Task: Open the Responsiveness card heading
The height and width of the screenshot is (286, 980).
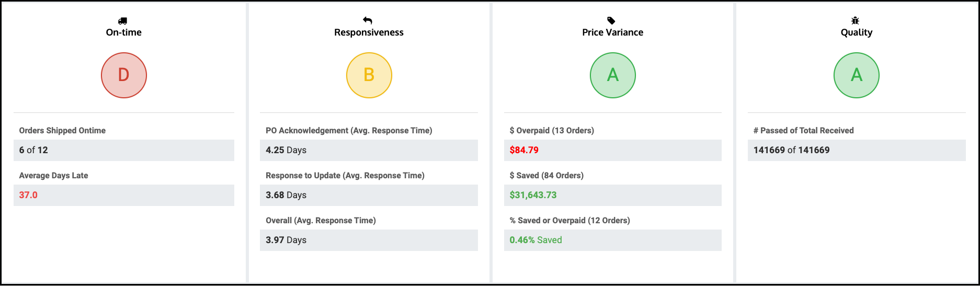Action: tap(369, 32)
